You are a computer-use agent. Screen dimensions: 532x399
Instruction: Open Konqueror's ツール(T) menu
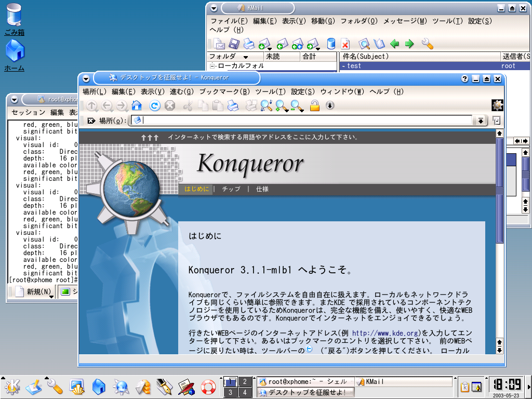click(x=270, y=91)
